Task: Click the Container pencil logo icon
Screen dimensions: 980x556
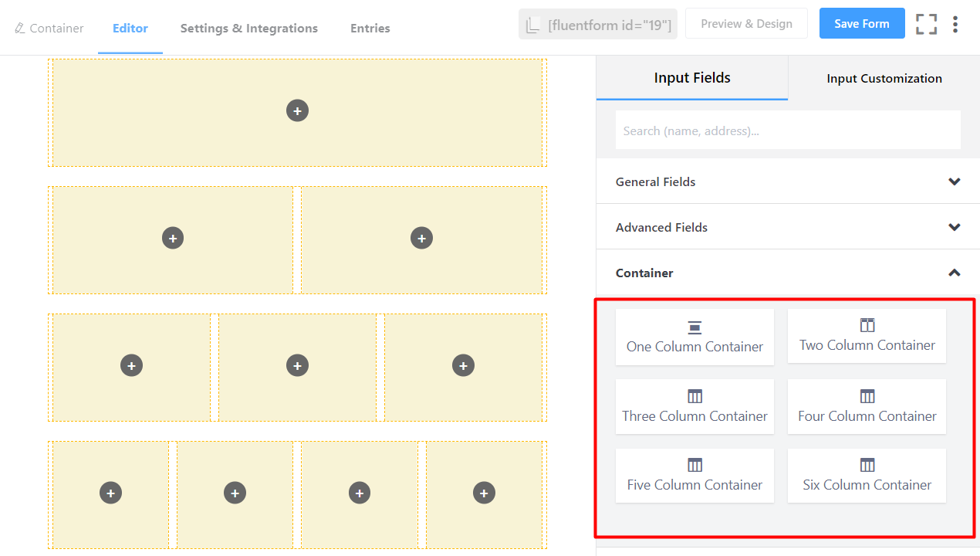Action: [18, 28]
